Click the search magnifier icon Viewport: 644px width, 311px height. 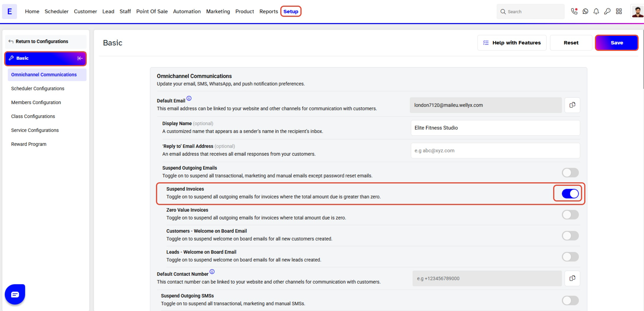point(503,12)
